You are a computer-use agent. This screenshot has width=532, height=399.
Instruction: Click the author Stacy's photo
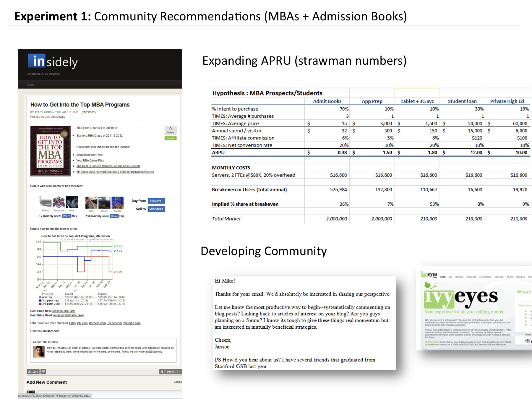click(x=38, y=352)
